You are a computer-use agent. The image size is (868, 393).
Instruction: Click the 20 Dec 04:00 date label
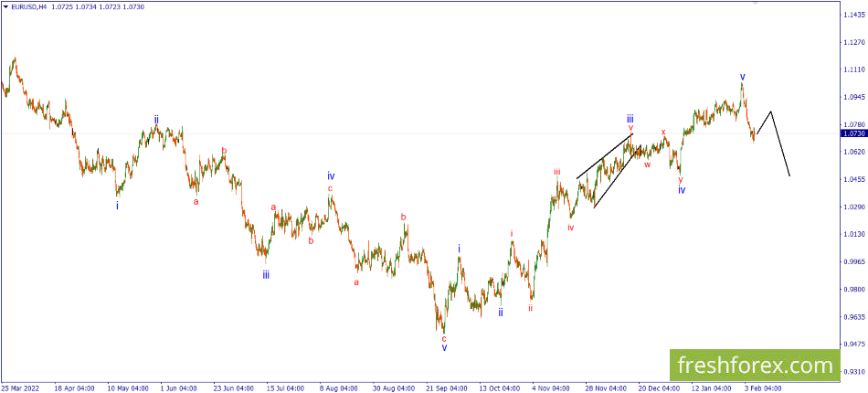coord(658,388)
